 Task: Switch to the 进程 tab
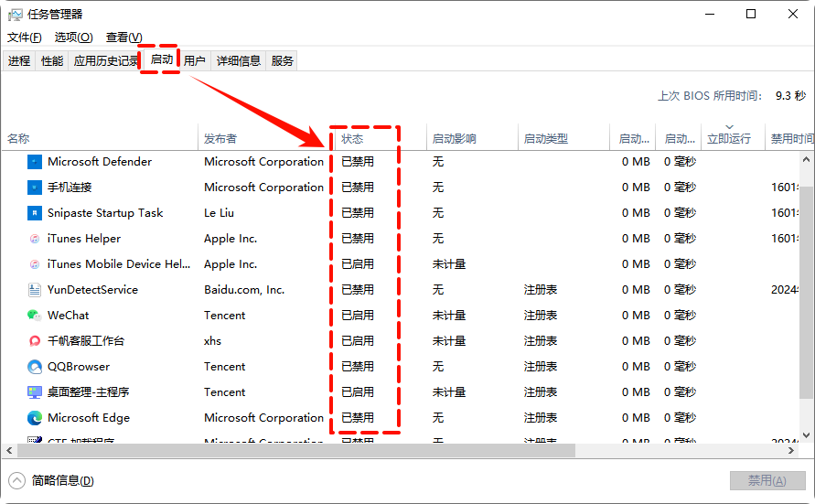(18, 60)
